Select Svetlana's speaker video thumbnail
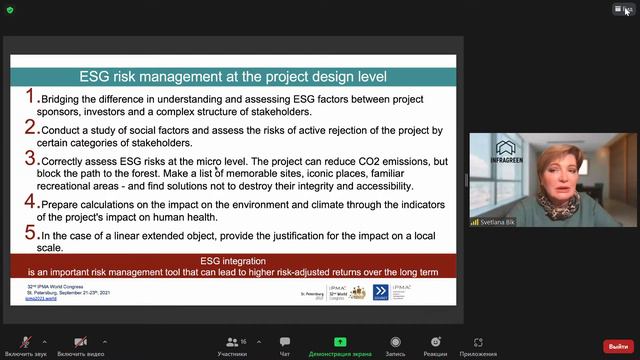Image resolution: width=640 pixels, height=360 pixels. [x=553, y=180]
